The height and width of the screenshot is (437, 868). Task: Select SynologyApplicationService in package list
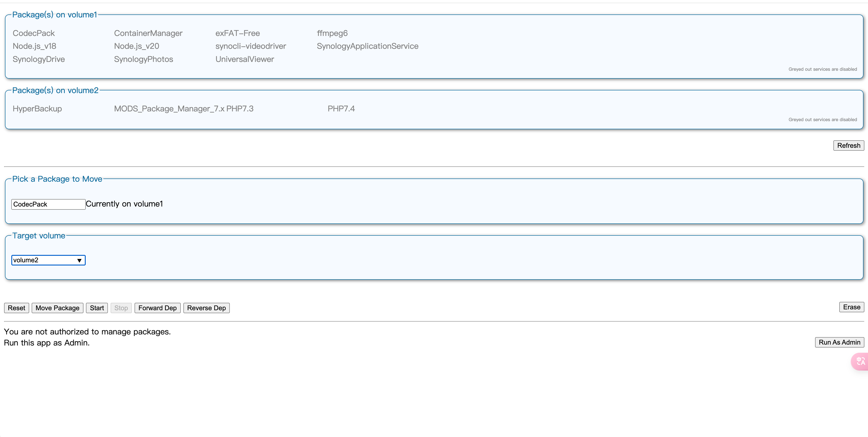click(x=368, y=46)
